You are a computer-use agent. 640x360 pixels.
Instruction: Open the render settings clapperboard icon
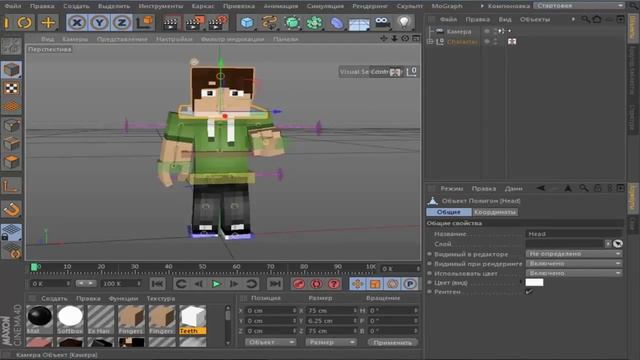(x=218, y=23)
